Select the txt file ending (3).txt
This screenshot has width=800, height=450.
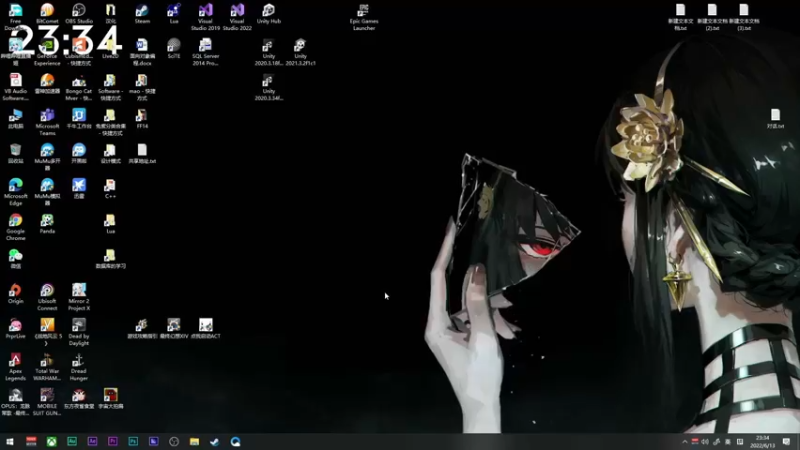(743, 17)
